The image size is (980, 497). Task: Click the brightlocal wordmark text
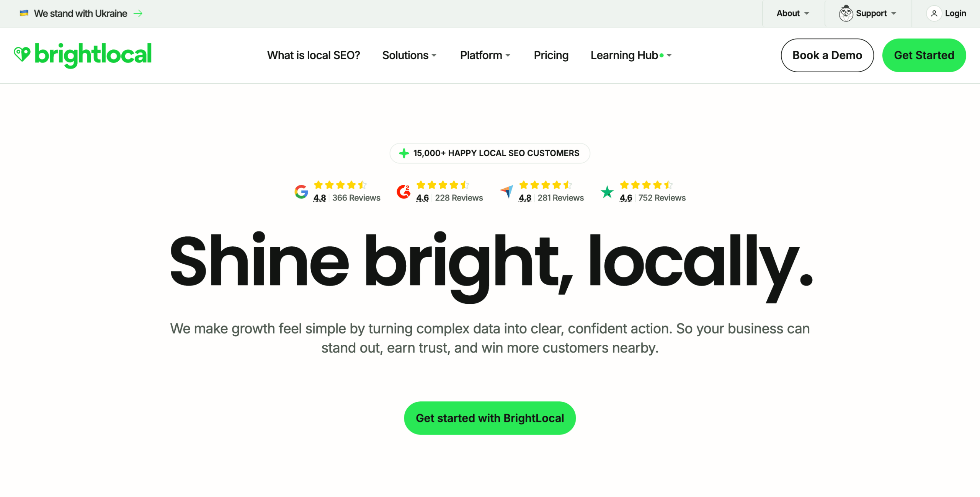tap(93, 55)
